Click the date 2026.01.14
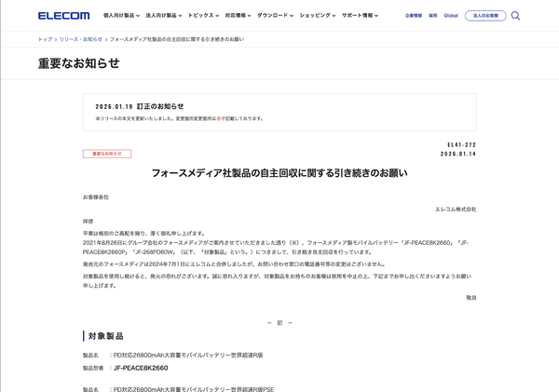This screenshot has width=559, height=392. click(x=458, y=154)
